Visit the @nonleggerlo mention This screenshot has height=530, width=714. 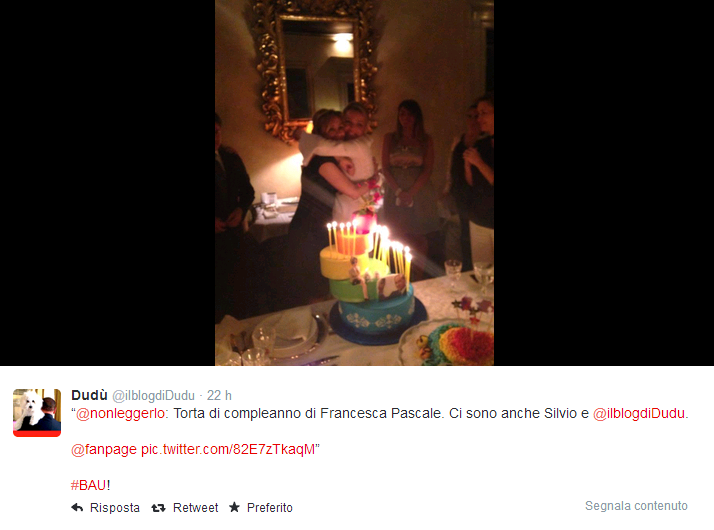coord(120,413)
